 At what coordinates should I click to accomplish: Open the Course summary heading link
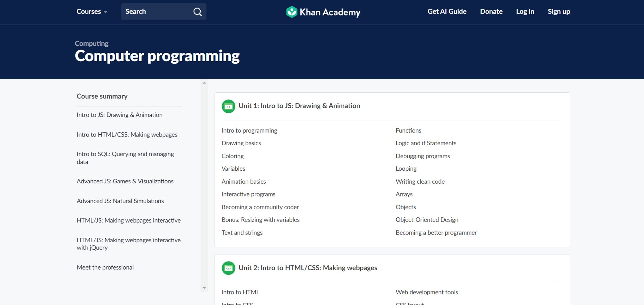(x=102, y=96)
